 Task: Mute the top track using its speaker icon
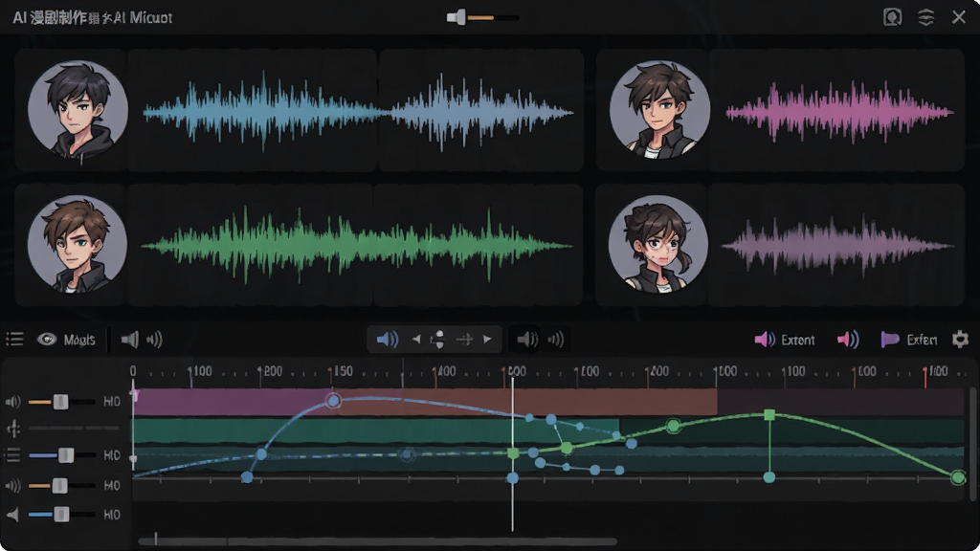(x=12, y=402)
